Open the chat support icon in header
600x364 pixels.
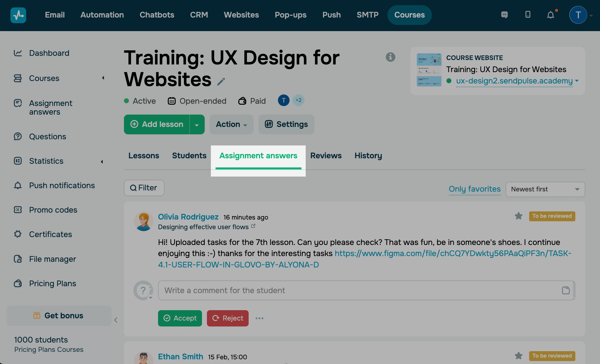pos(504,15)
